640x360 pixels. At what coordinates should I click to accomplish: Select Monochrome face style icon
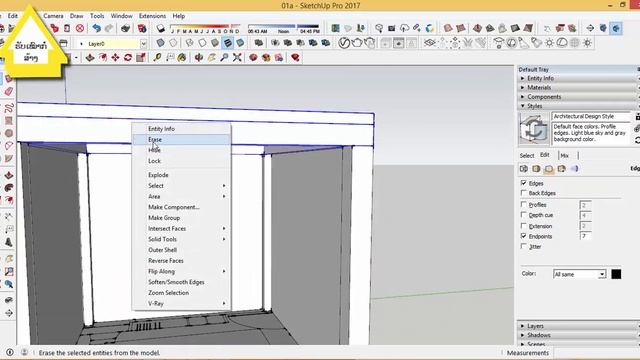[240, 42]
